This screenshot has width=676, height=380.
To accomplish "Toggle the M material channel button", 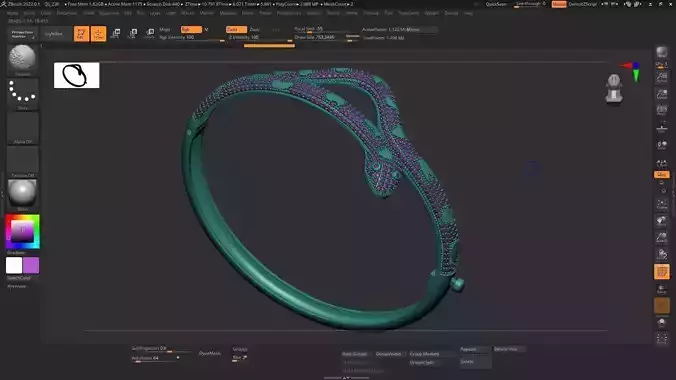I will pyautogui.click(x=206, y=30).
